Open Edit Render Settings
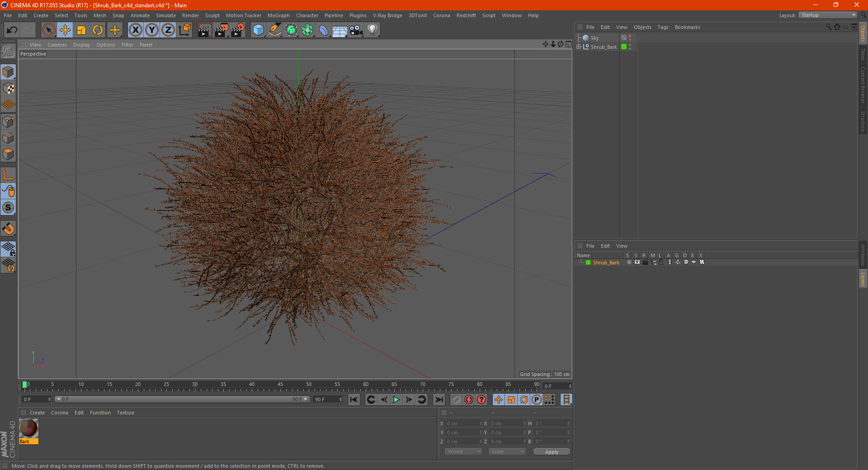The image size is (868, 470). (x=238, y=30)
